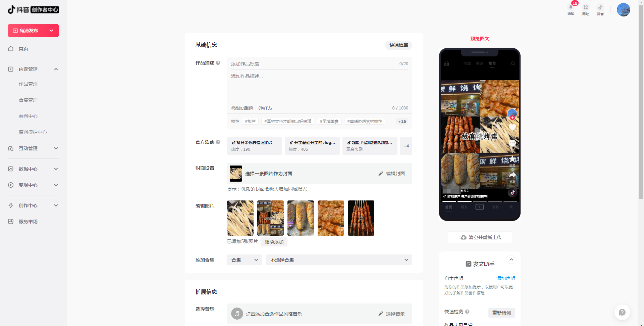Open the 合集 type dropdown

pos(245,260)
